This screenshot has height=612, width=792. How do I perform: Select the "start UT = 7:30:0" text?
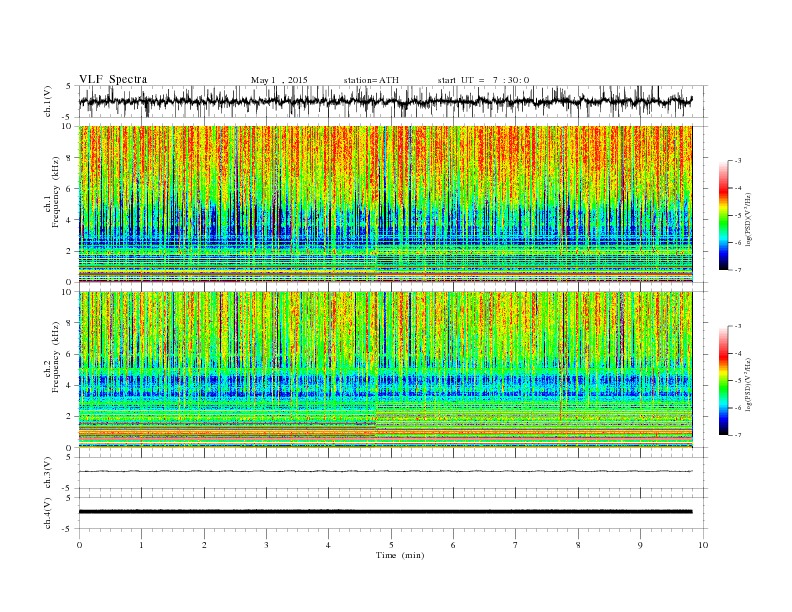483,80
